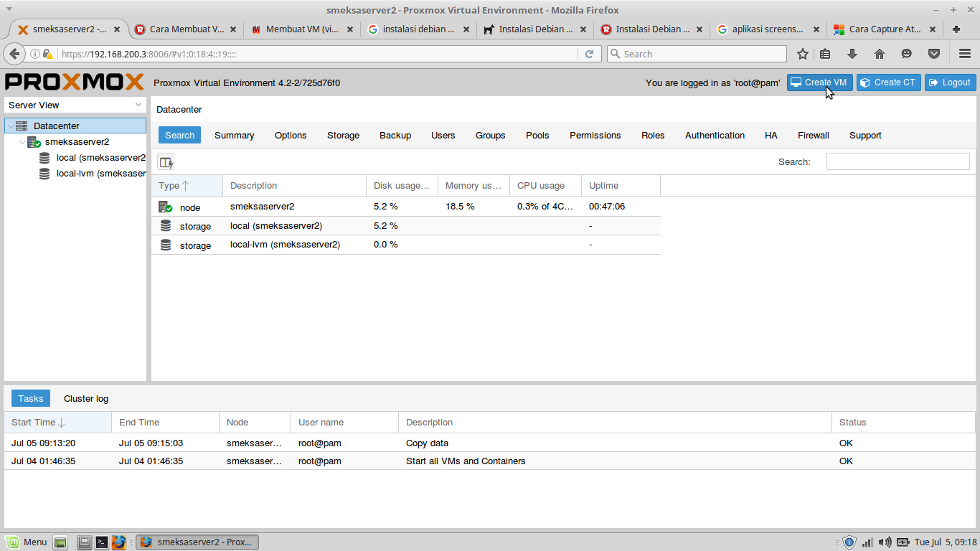Click the Firefox back arrow button
The height and width of the screenshot is (551, 980).
(14, 54)
